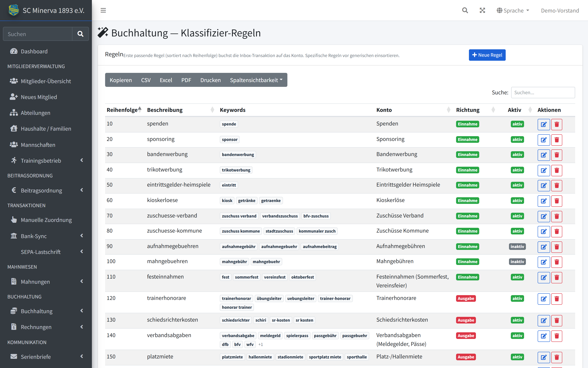Expand the Trainingsbetrieb sidebar menu
This screenshot has width=588, height=368.
(x=46, y=160)
